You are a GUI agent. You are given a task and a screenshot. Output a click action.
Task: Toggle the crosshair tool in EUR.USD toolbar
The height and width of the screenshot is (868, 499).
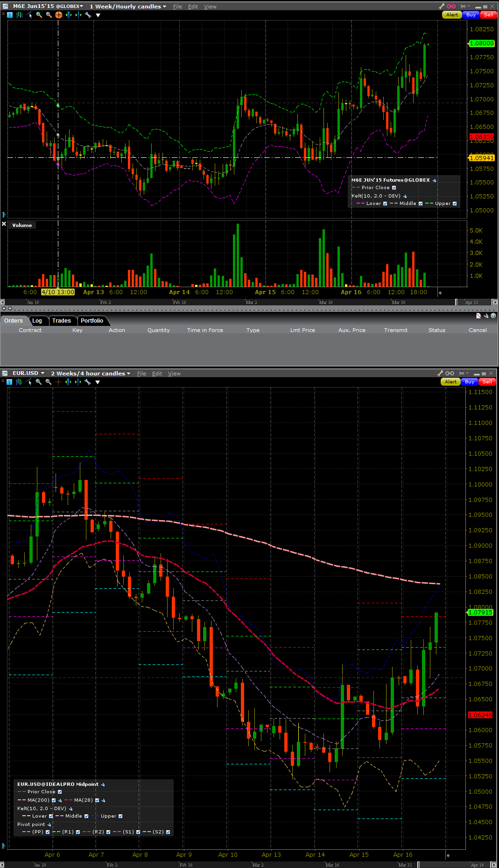click(58, 382)
